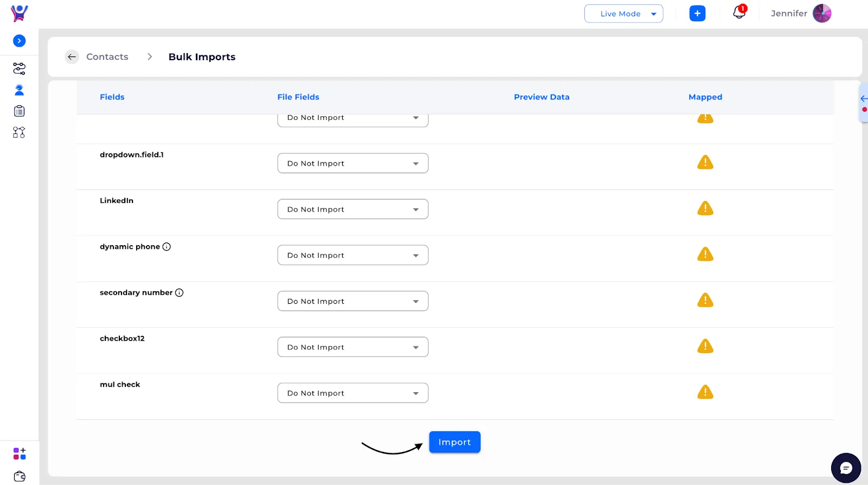Select the LinkedIn field label
The width and height of the screenshot is (868, 485).
click(x=117, y=201)
